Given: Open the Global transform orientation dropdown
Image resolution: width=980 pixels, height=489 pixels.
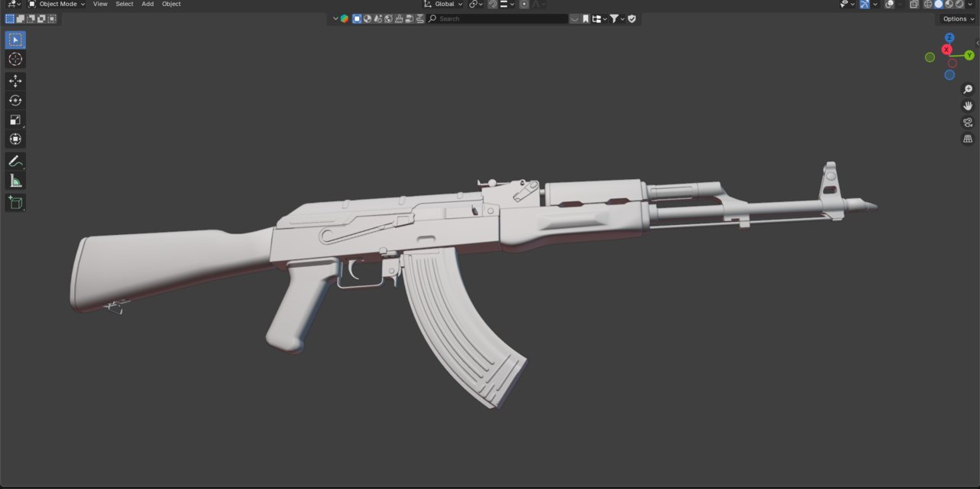Looking at the screenshot, I should pos(443,4).
